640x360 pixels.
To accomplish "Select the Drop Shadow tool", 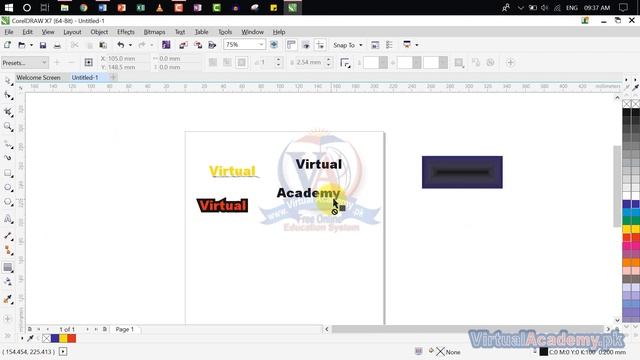I will click(x=8, y=267).
